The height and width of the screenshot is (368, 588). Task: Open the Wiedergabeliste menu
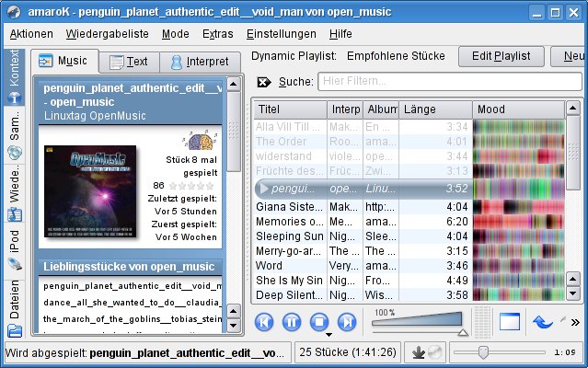pos(108,34)
